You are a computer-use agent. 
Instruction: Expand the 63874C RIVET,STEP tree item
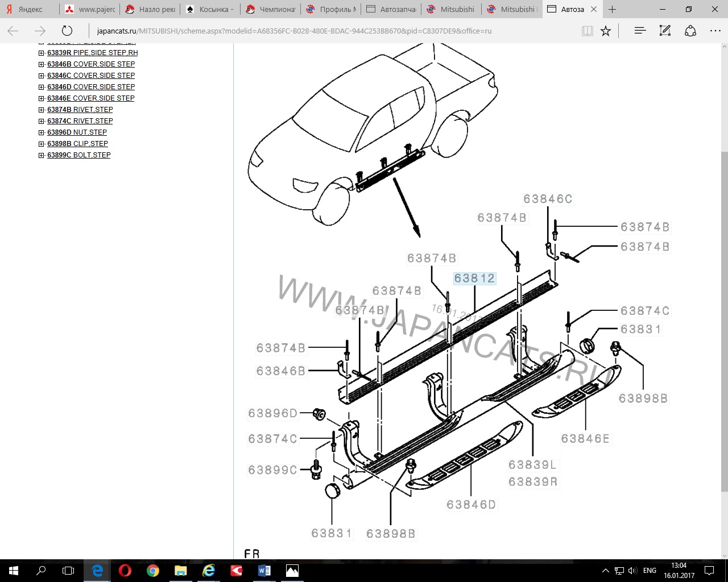point(42,121)
